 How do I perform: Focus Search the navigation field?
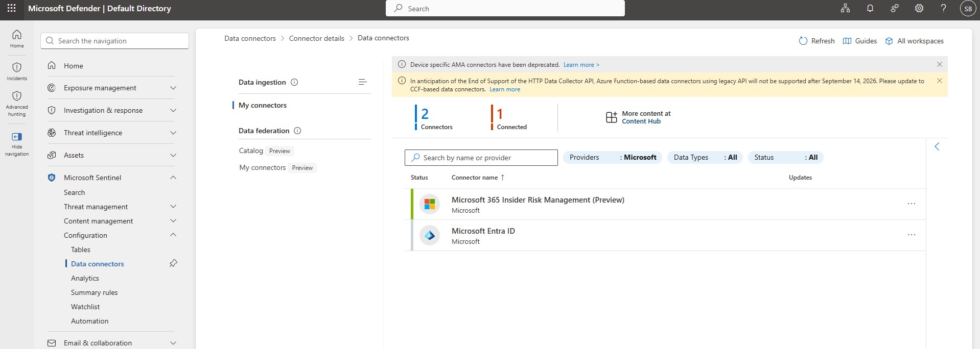pos(114,41)
